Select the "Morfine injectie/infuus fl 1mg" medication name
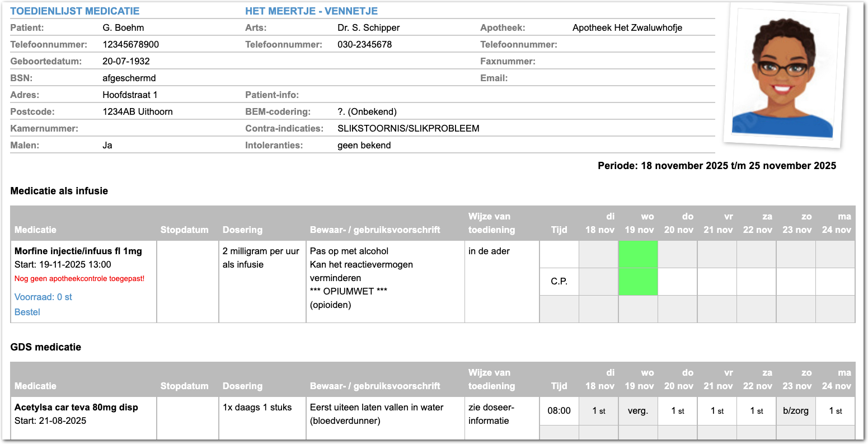 pos(78,251)
